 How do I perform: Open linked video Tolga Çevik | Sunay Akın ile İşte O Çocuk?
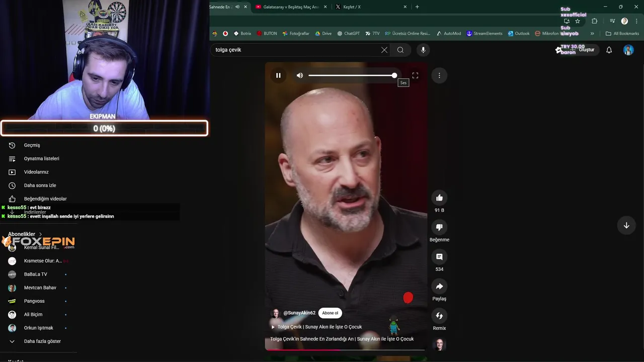(319, 327)
